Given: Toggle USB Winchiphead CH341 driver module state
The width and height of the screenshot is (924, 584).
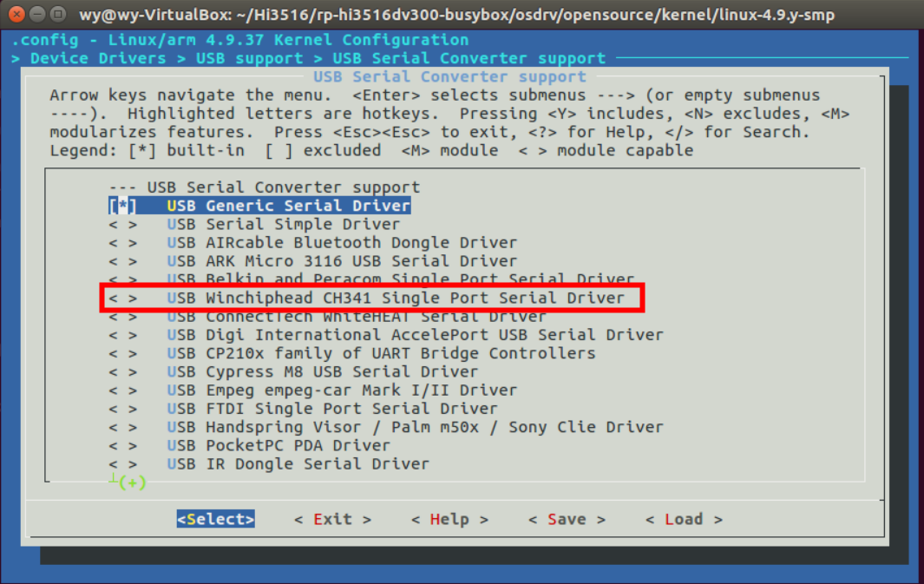Looking at the screenshot, I should [122, 299].
